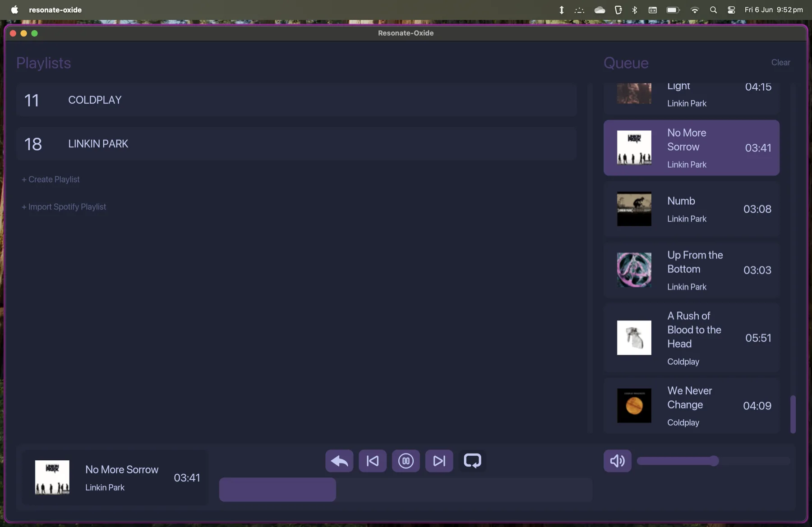The image size is (812, 527).
Task: Click the now-playing title No More Sorrow
Action: tap(122, 470)
